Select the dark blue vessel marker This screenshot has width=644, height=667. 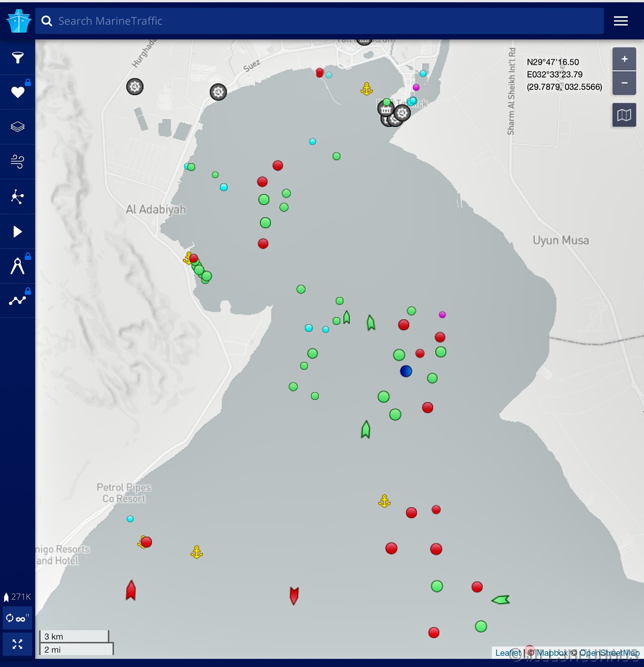pos(406,371)
